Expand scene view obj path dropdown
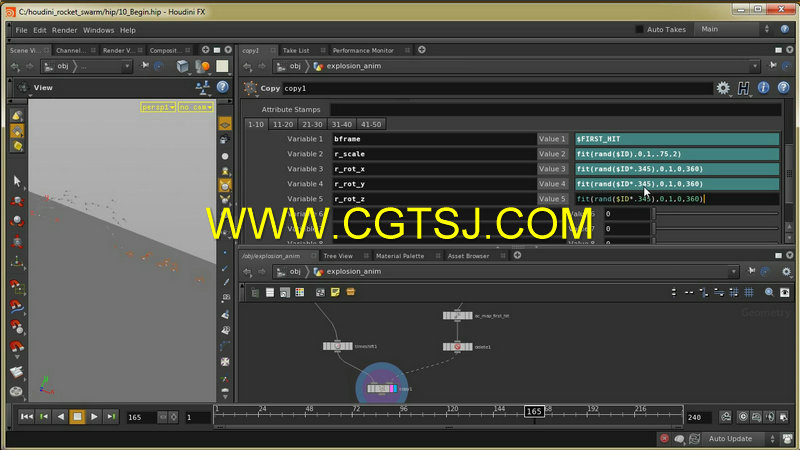This screenshot has height=450, width=800. (x=127, y=66)
